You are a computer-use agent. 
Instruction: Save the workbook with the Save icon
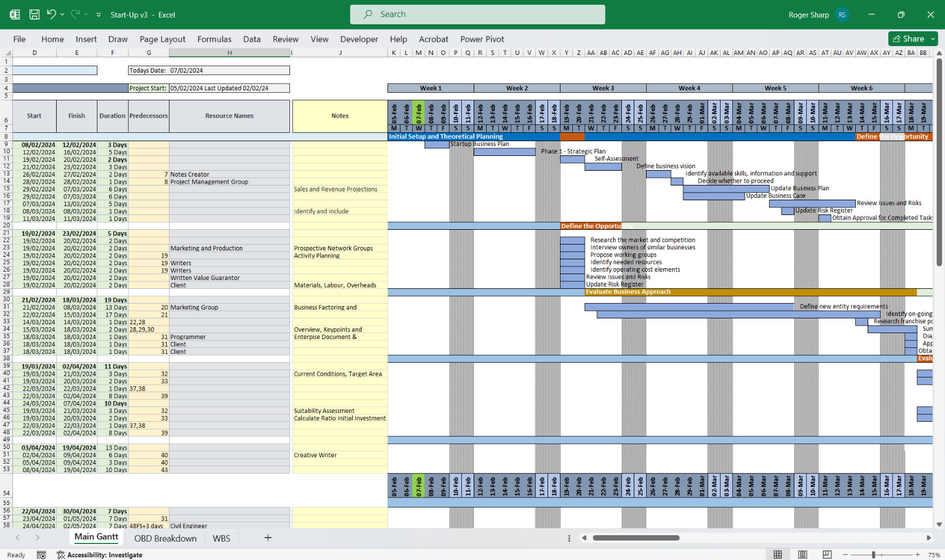pyautogui.click(x=35, y=15)
